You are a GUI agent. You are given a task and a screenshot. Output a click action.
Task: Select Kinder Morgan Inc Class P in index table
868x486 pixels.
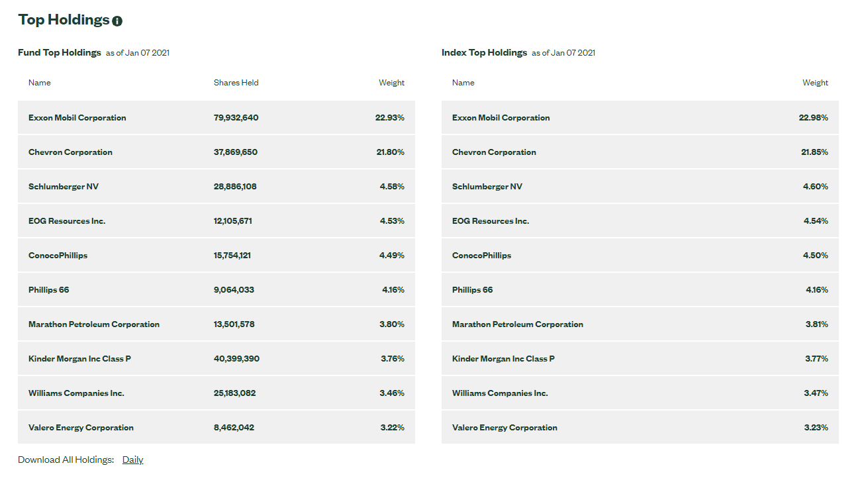coord(503,359)
